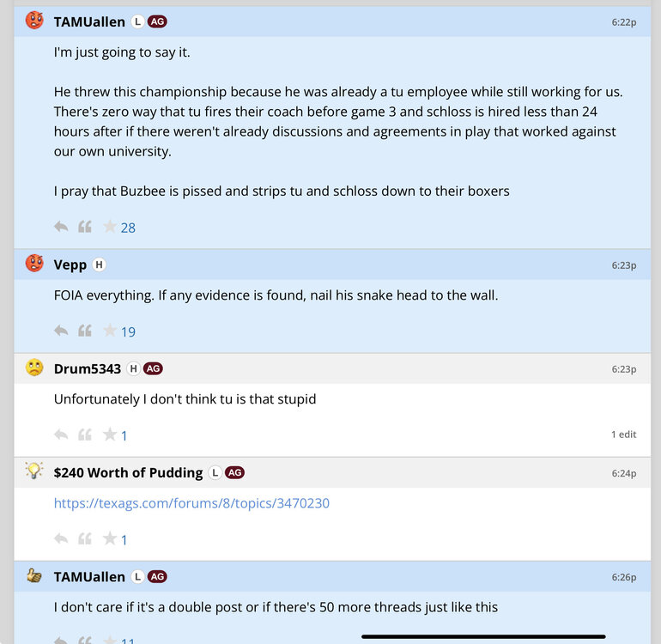Open Drum5343's username profile
This screenshot has height=644, width=661.
point(88,368)
